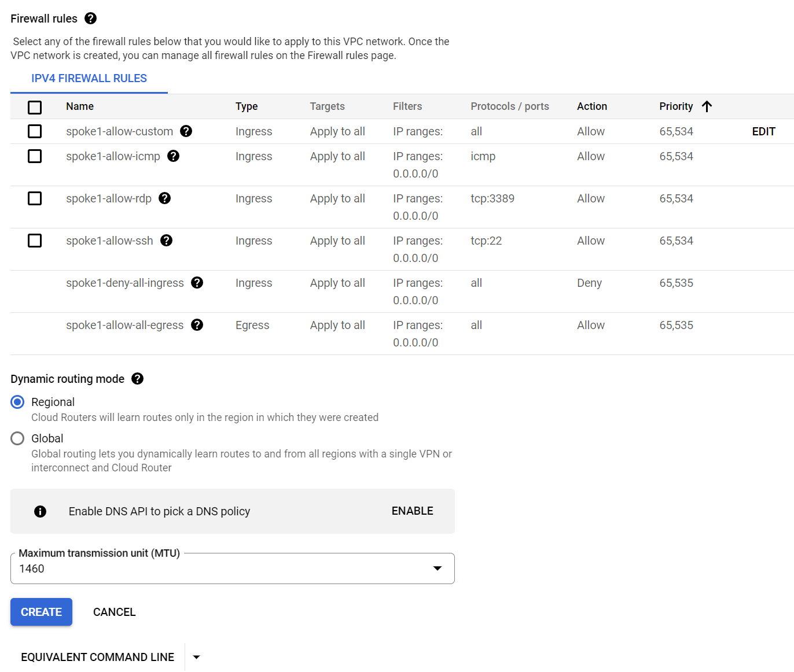Open help for Firewall rules heading
794x672 pixels.
90,19
